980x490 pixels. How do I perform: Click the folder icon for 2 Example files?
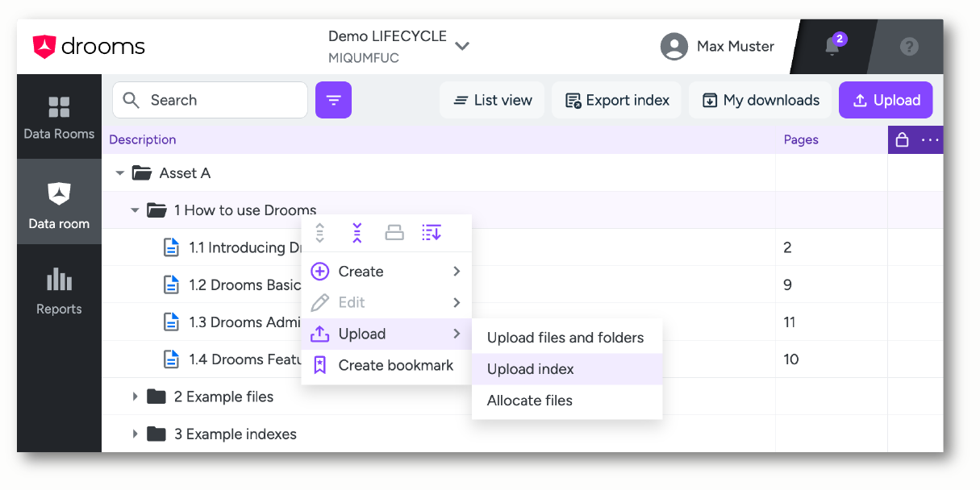156,397
